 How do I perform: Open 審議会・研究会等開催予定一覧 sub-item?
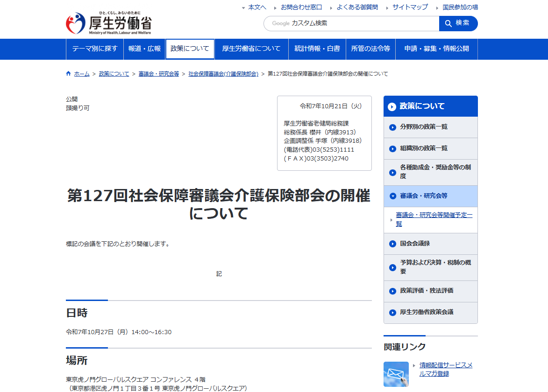434,219
